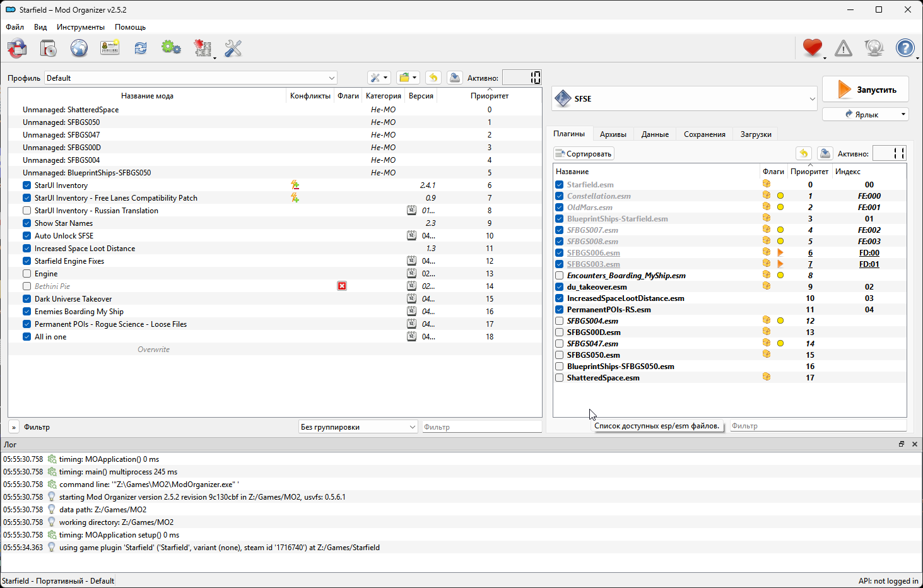Click the flag icon on Starfield.esm row
The image size is (923, 588).
767,184
